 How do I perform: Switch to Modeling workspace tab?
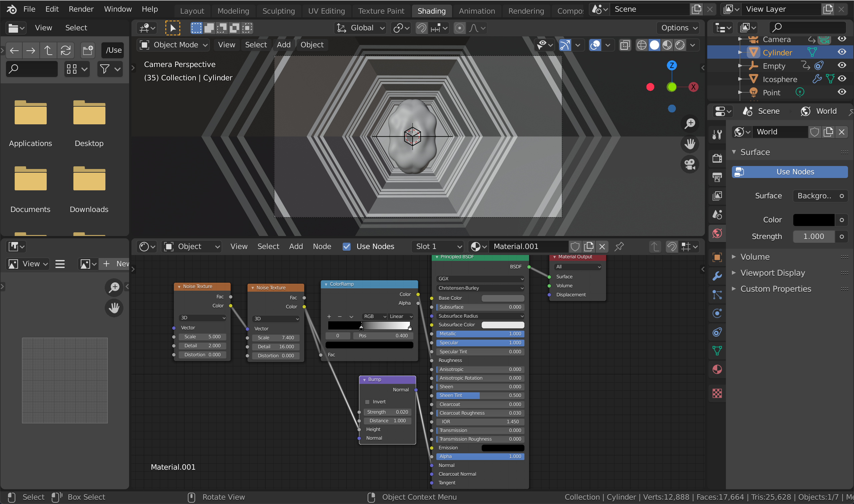coord(233,11)
